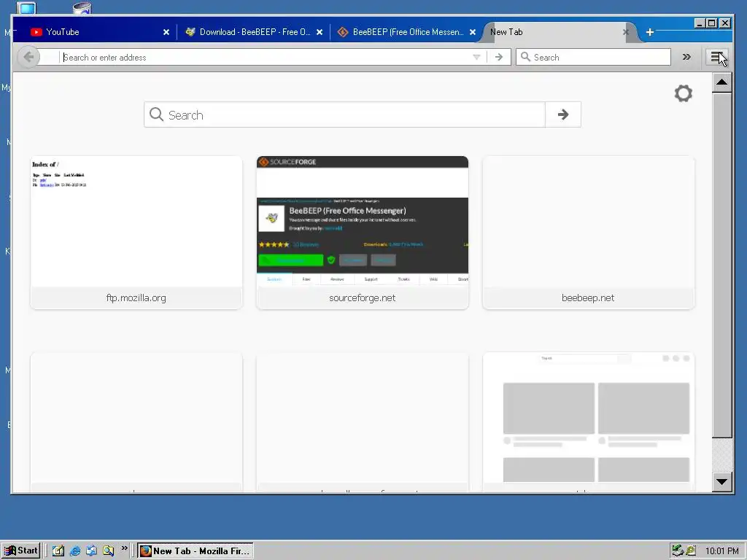
Task: Click the new tab page Search field
Action: [x=344, y=114]
